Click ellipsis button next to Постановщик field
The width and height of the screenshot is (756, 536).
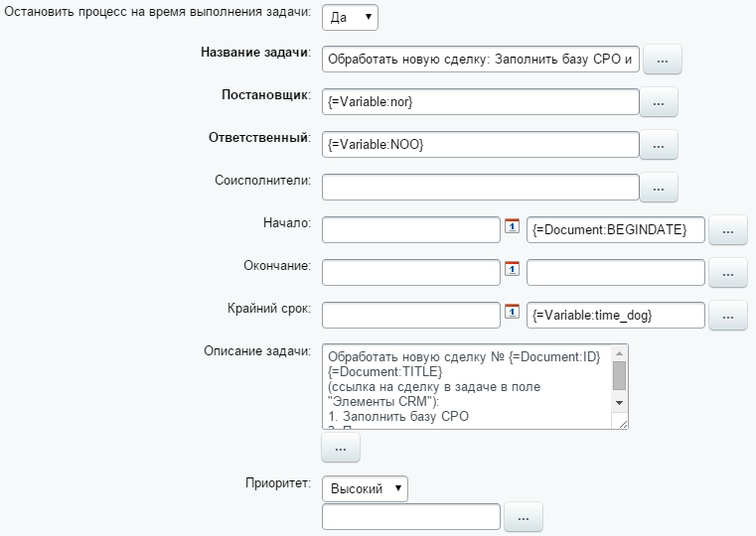pos(658,102)
